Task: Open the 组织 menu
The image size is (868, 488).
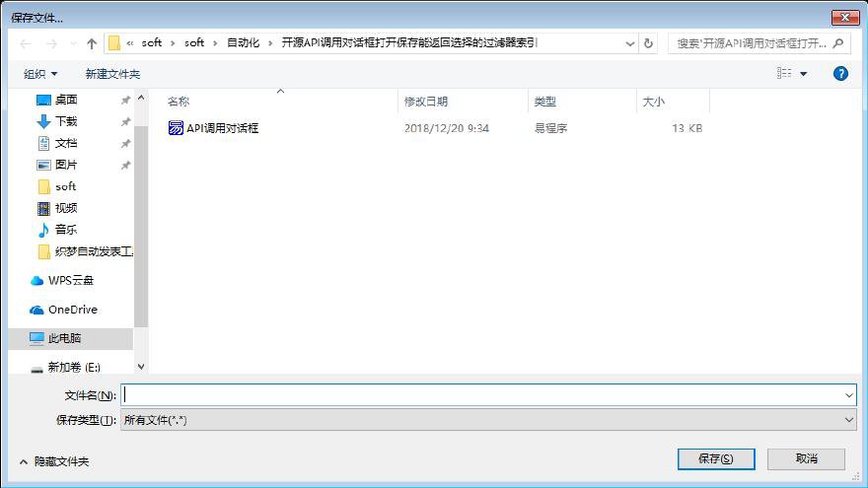Action: click(x=40, y=74)
